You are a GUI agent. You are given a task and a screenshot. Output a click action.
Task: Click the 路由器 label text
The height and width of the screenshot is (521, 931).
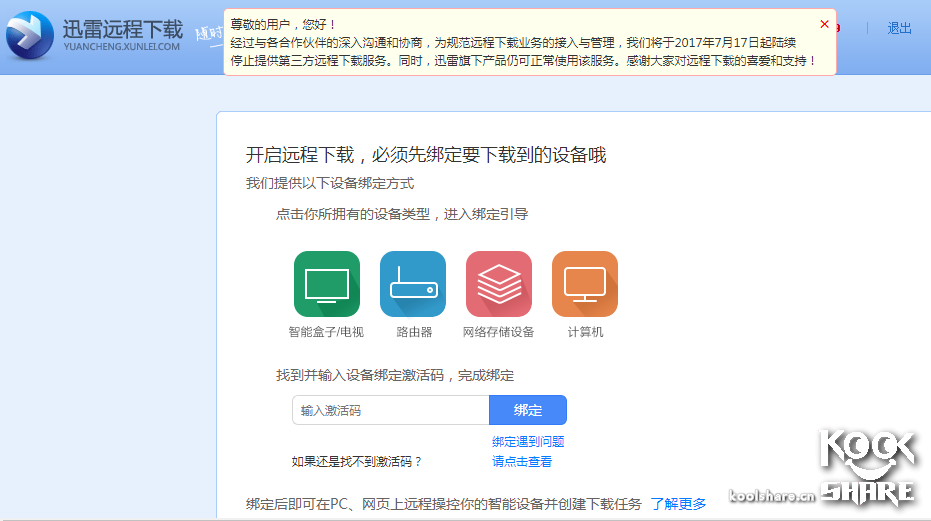pos(413,332)
